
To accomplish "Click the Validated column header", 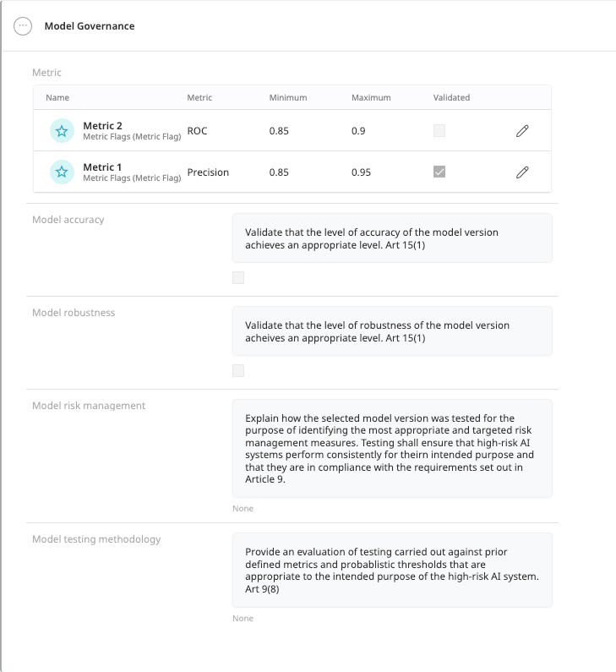I will tap(451, 98).
